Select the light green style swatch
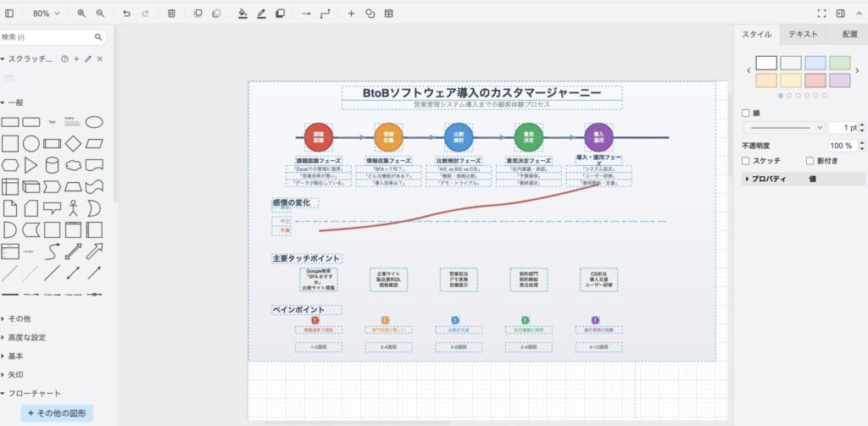 tap(839, 63)
